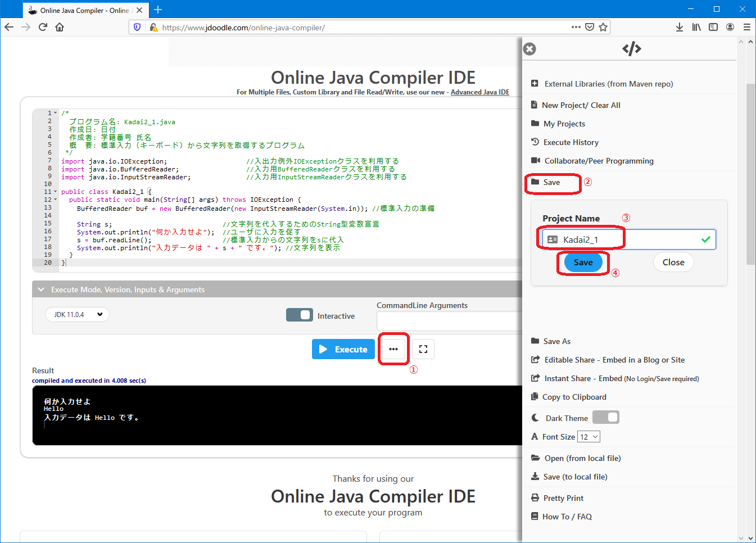
Task: Select Editable Share - Embed in a Blog
Action: (x=608, y=360)
